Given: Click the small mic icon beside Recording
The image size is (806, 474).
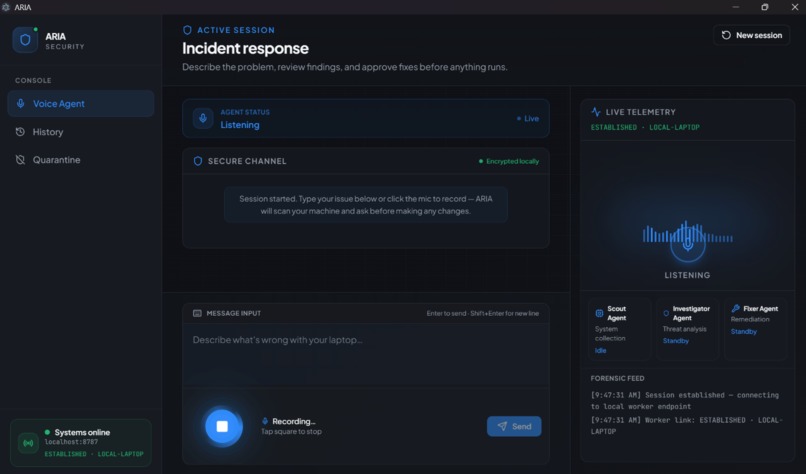Looking at the screenshot, I should (x=265, y=421).
